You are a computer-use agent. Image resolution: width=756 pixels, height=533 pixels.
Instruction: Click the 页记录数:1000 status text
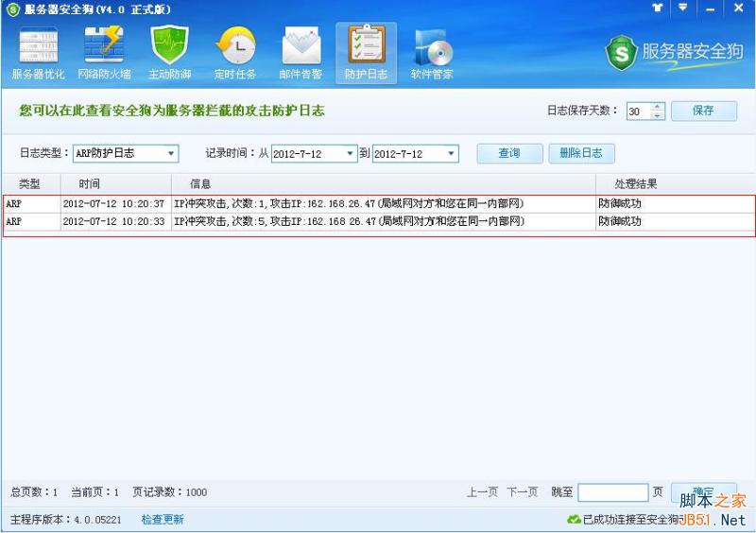coord(170,492)
